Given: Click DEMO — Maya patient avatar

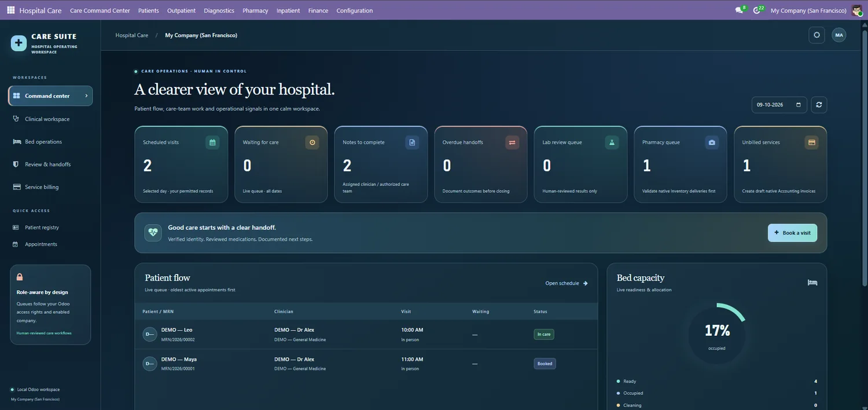Looking at the screenshot, I should pos(149,364).
